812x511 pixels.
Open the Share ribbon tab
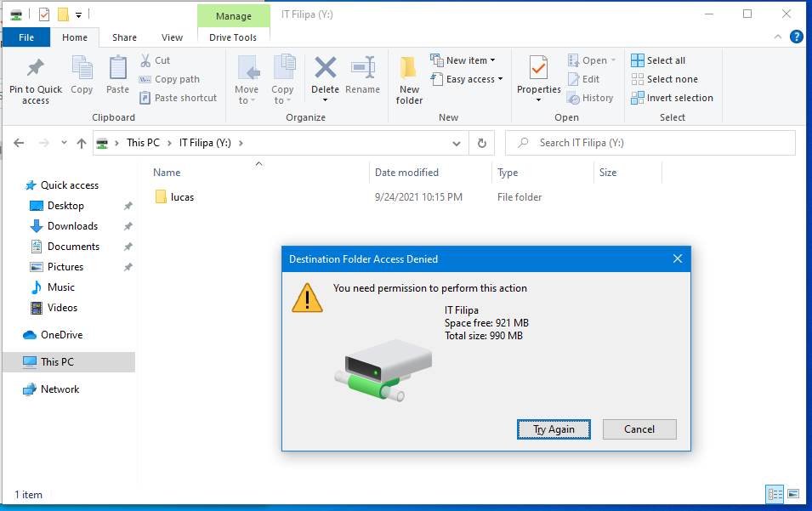[x=124, y=37]
